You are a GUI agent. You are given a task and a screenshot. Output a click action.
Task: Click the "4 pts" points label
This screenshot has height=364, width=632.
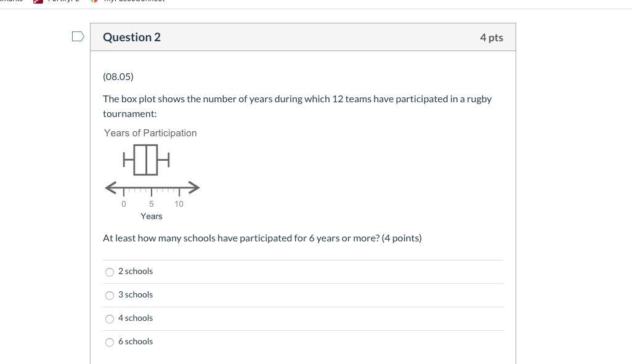[x=492, y=38]
